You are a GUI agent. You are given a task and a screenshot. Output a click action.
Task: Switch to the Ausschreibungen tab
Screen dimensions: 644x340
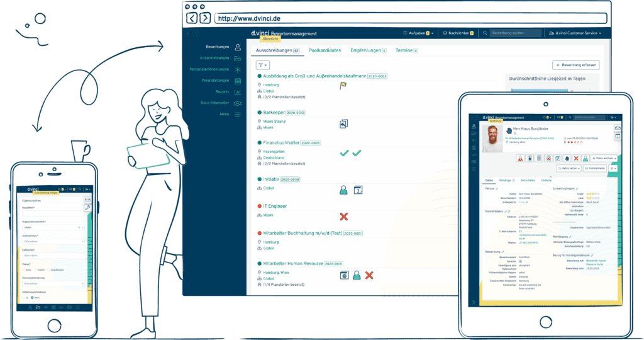pyautogui.click(x=277, y=50)
